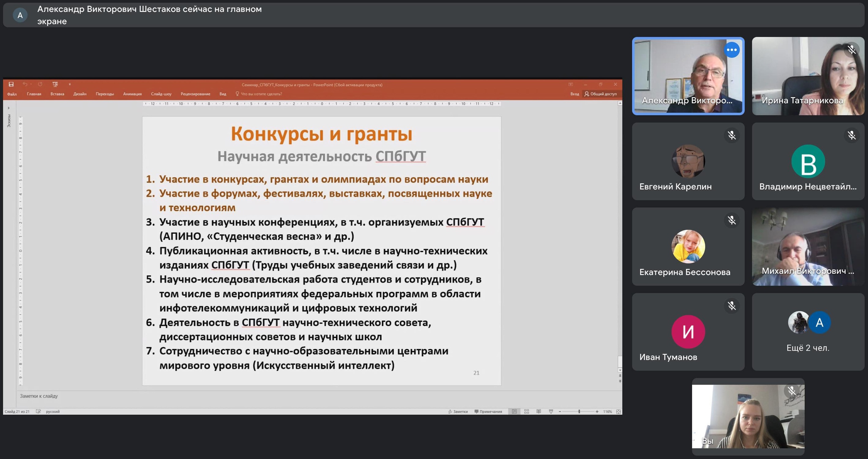This screenshot has width=868, height=459.
Task: Fit slide to current window icon
Action: pyautogui.click(x=618, y=411)
